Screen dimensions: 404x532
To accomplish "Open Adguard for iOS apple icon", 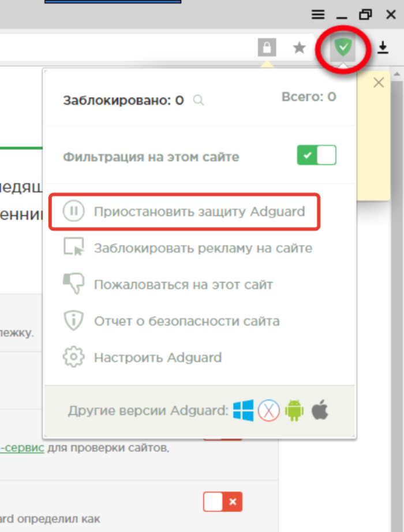I will point(320,410).
